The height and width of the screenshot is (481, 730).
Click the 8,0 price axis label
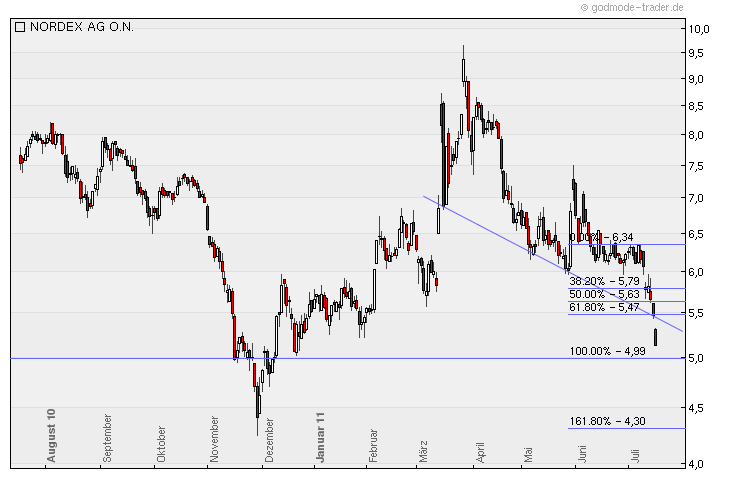[696, 135]
